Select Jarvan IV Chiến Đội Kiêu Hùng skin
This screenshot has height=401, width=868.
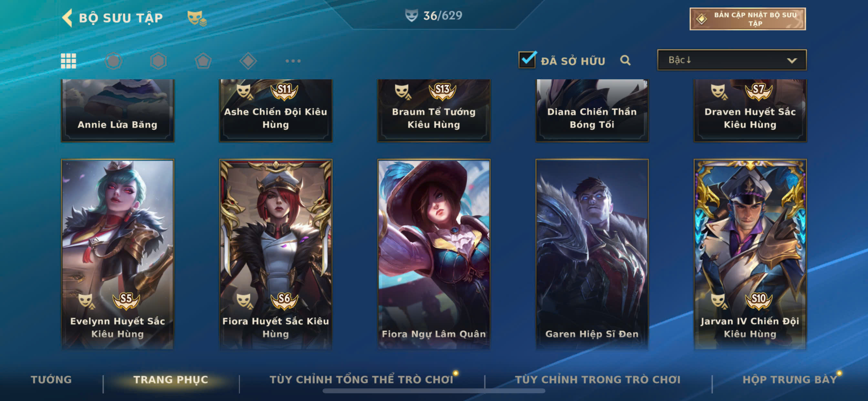tap(750, 254)
